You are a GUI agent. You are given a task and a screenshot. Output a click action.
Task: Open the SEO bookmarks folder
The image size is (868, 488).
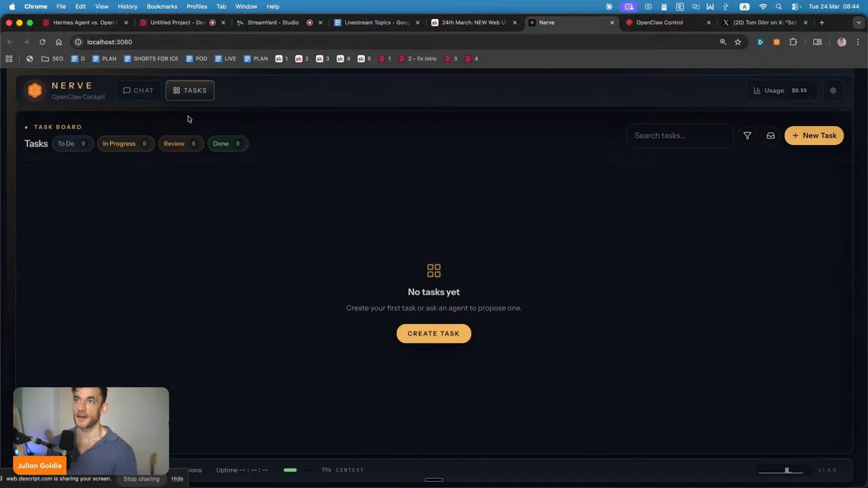[52, 59]
